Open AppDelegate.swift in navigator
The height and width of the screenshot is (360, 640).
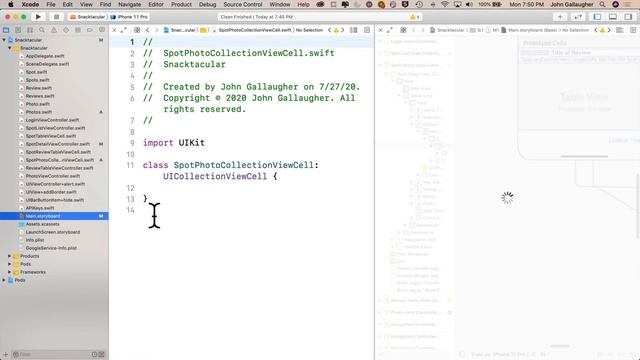[x=45, y=56]
